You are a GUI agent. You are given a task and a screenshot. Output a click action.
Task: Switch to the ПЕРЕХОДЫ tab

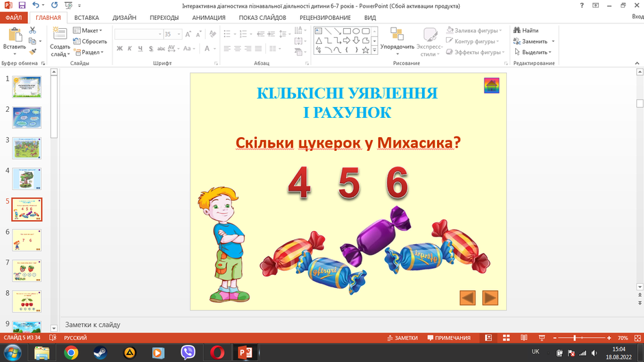coord(164,18)
